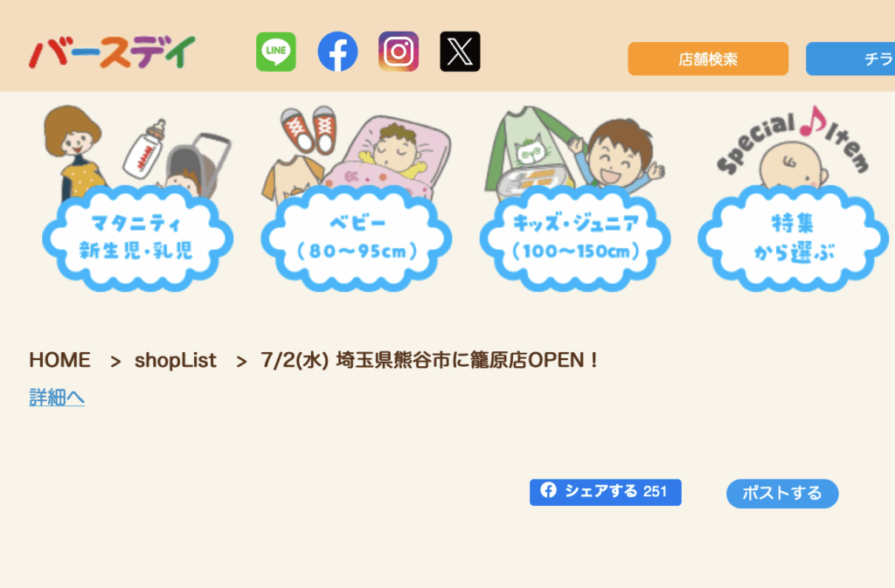
Task: Select マタニティ 新生児・乳児 category cloud
Action: click(137, 238)
